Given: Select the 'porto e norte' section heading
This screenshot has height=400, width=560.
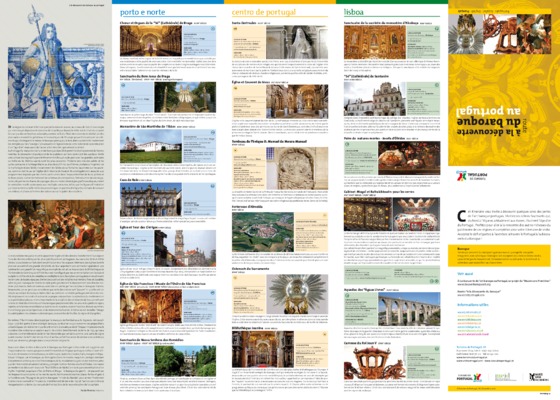Looking at the screenshot, I should pyautogui.click(x=142, y=12).
